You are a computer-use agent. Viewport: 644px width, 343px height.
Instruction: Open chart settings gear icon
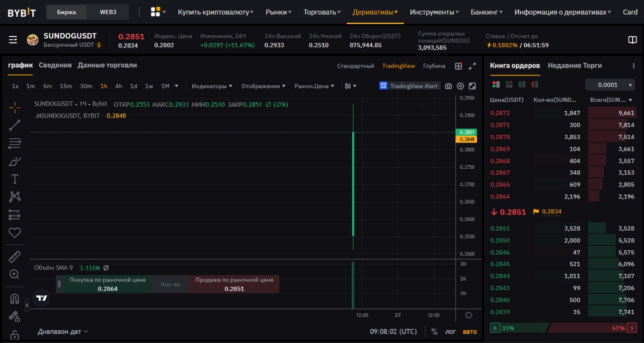[460, 86]
